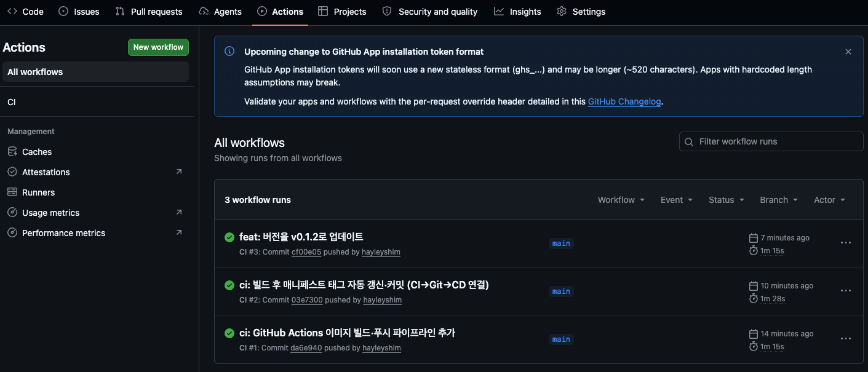Focus the Filter workflow runs field

[771, 141]
